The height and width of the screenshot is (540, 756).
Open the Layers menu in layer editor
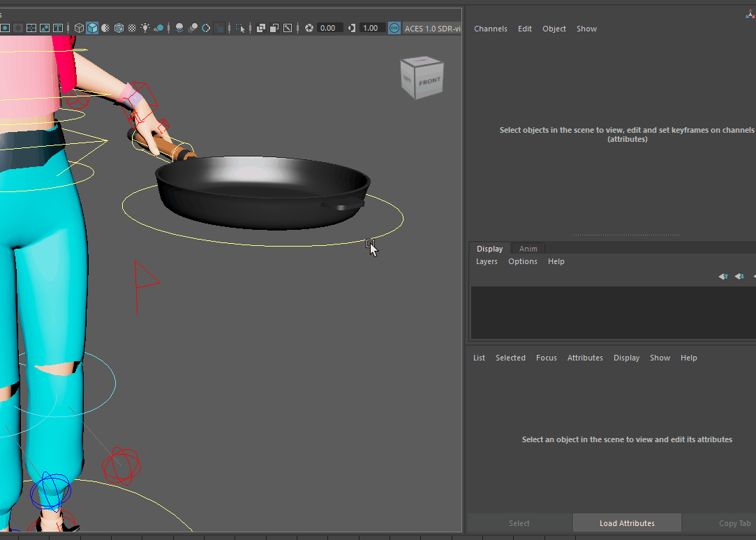coord(487,261)
